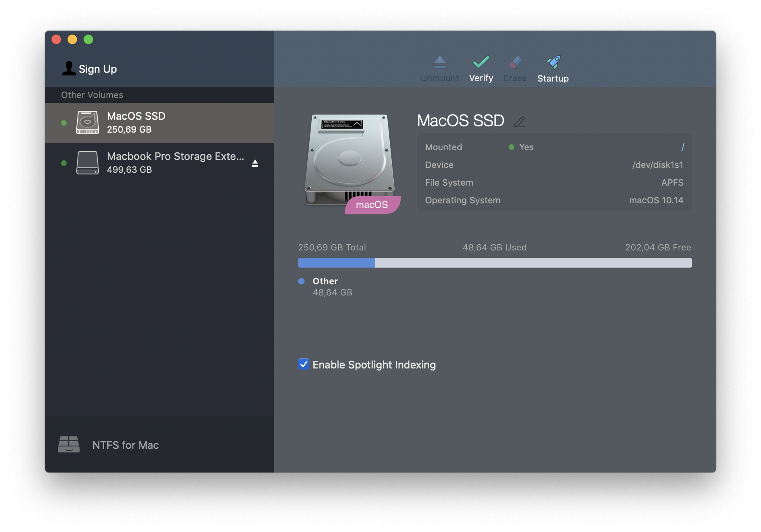
Task: Open the mount point link "/"
Action: coord(682,147)
